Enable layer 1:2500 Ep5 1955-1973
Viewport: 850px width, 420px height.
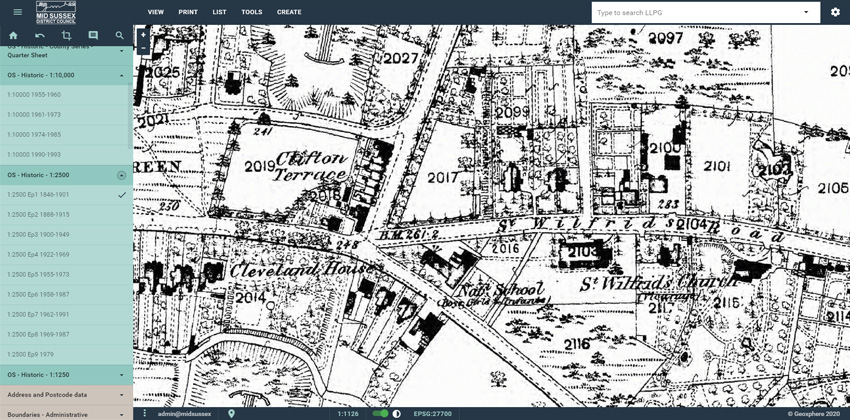(66, 274)
